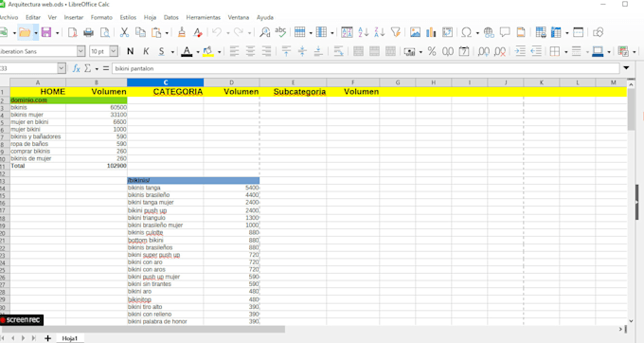
Task: Expand the underline style dropdown arrow
Action: coord(172,52)
